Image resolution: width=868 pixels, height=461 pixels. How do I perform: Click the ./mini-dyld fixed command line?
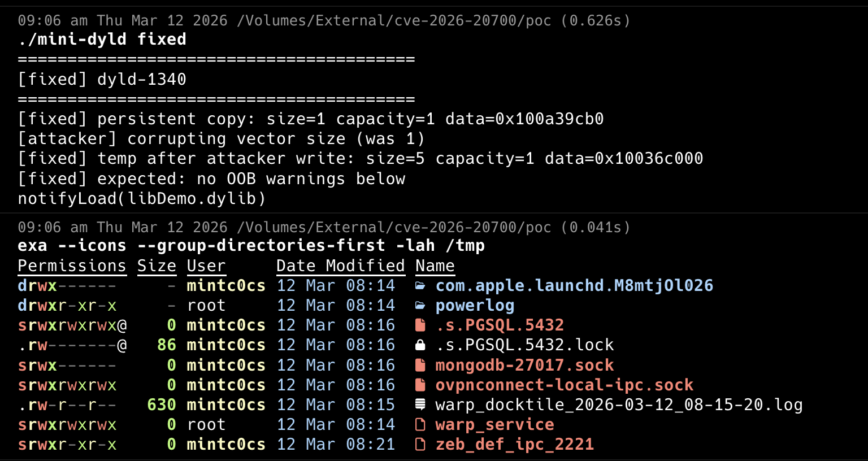click(x=102, y=40)
